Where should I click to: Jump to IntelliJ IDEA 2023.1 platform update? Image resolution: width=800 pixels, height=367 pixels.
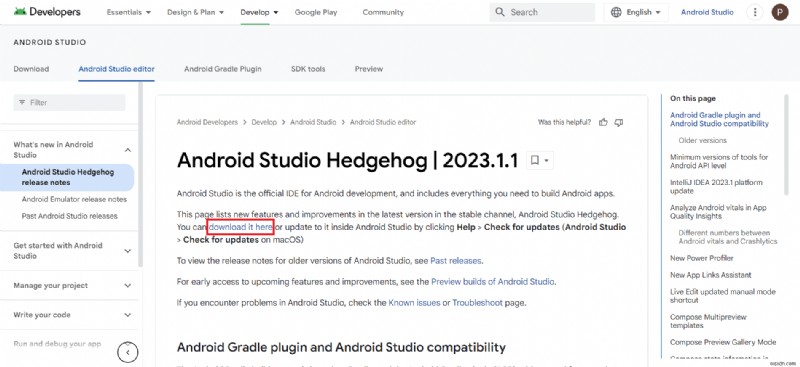point(716,186)
